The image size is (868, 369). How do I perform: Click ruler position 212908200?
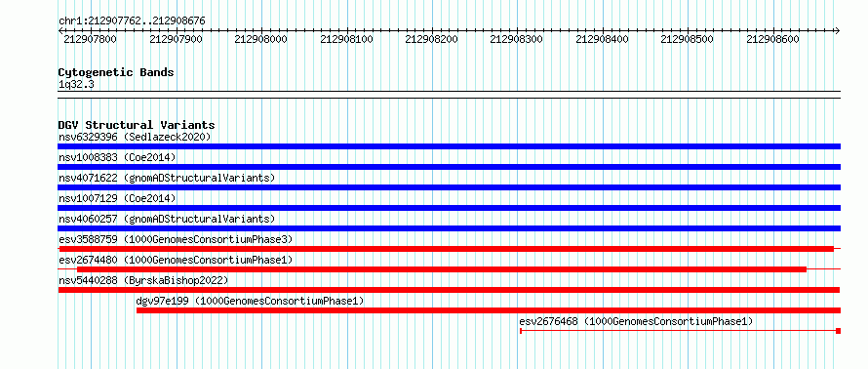point(432,39)
